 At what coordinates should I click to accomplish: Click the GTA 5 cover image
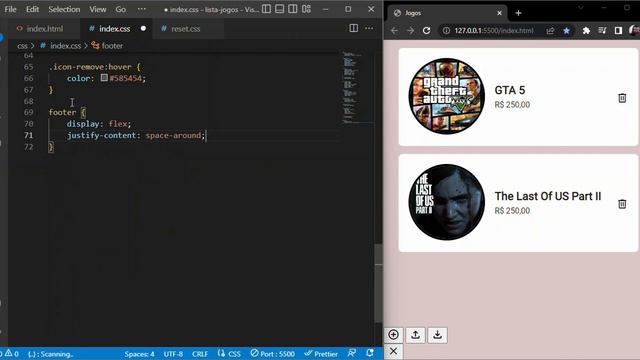(447, 96)
